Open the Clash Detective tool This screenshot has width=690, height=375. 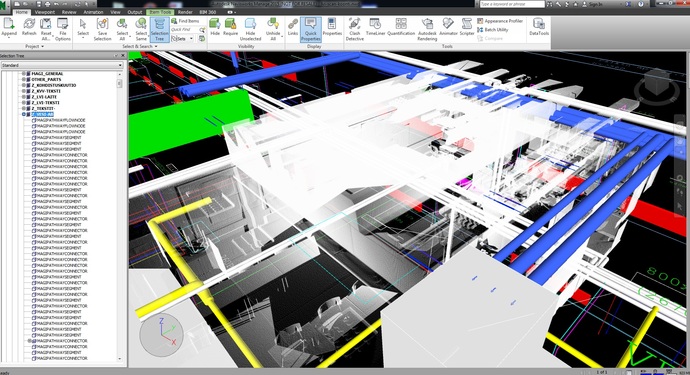click(354, 29)
